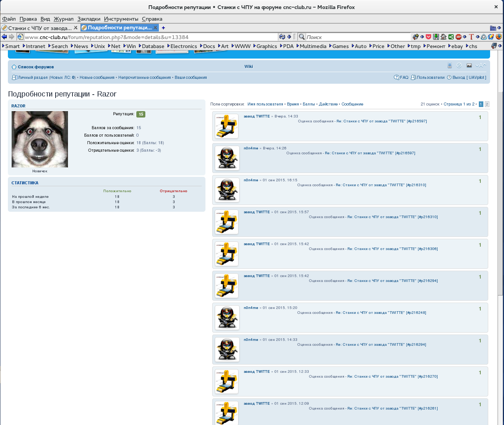Click the bookmark-with-plus icon in toolbar
The width and height of the screenshot is (504, 425).
click(415, 37)
